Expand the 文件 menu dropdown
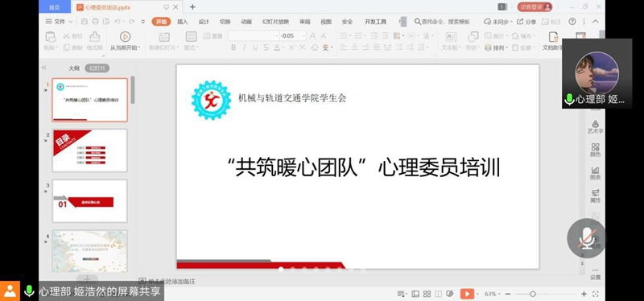Screen dimensions: 644x301 coord(59,22)
